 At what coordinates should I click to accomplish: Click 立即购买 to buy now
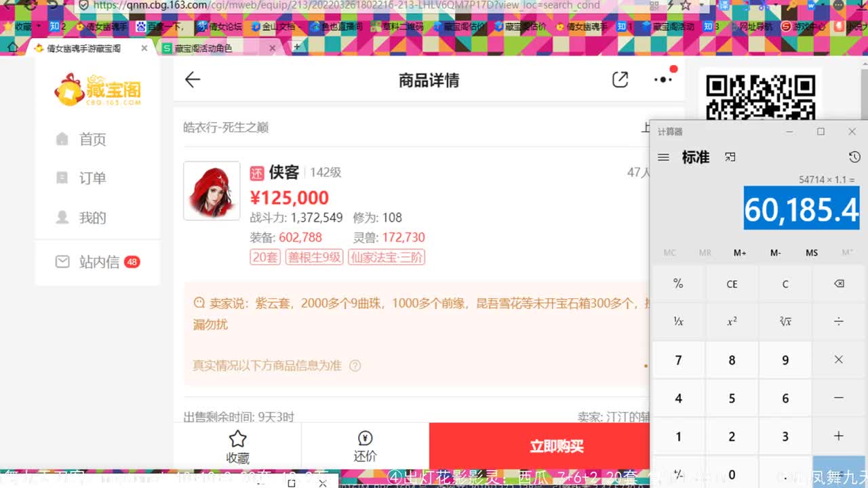(556, 447)
